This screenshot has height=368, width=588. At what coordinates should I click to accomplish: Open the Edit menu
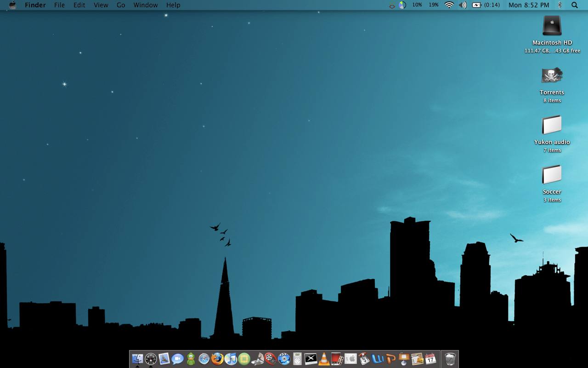79,5
